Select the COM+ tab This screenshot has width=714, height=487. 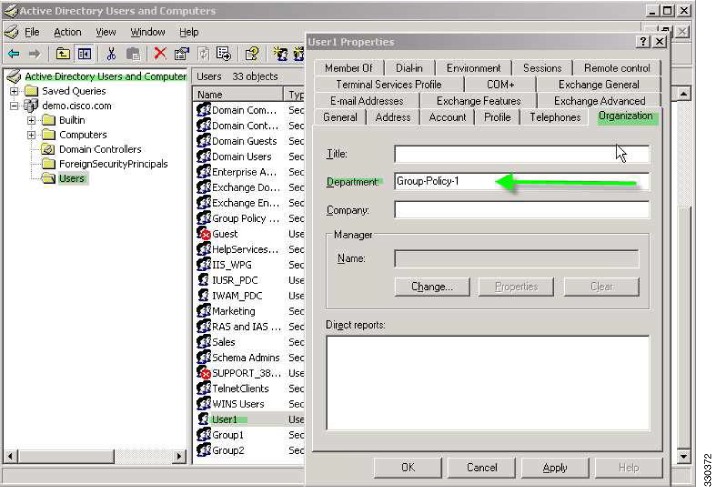[x=500, y=84]
